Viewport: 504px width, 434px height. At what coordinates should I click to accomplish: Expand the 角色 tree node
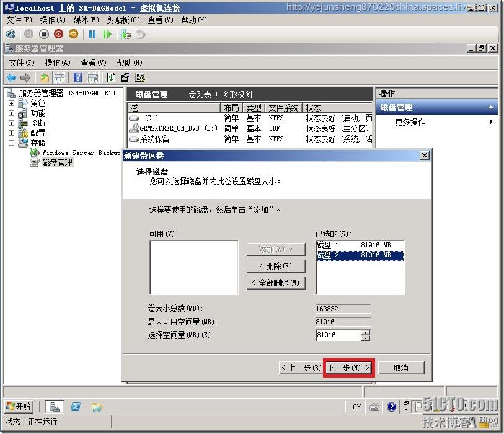pos(11,103)
